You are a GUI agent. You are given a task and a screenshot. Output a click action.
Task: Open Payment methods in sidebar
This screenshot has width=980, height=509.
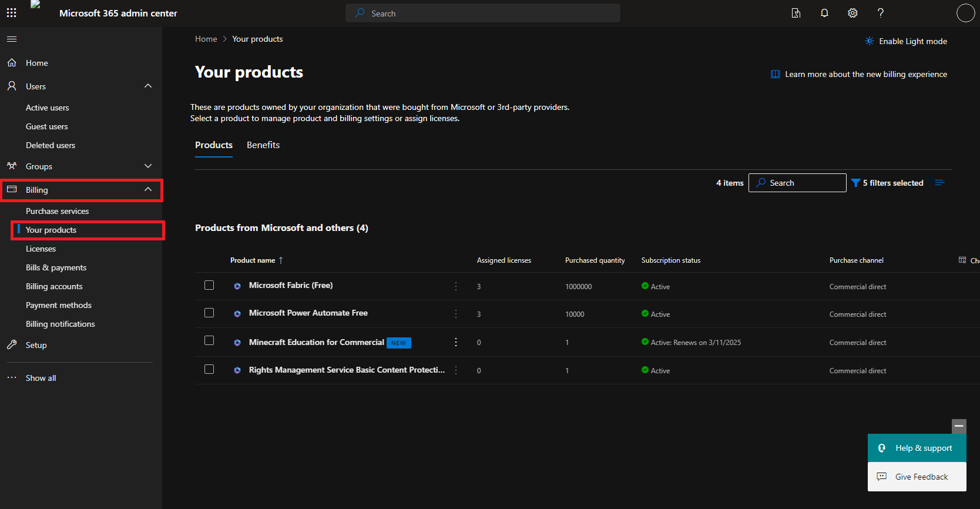point(59,305)
